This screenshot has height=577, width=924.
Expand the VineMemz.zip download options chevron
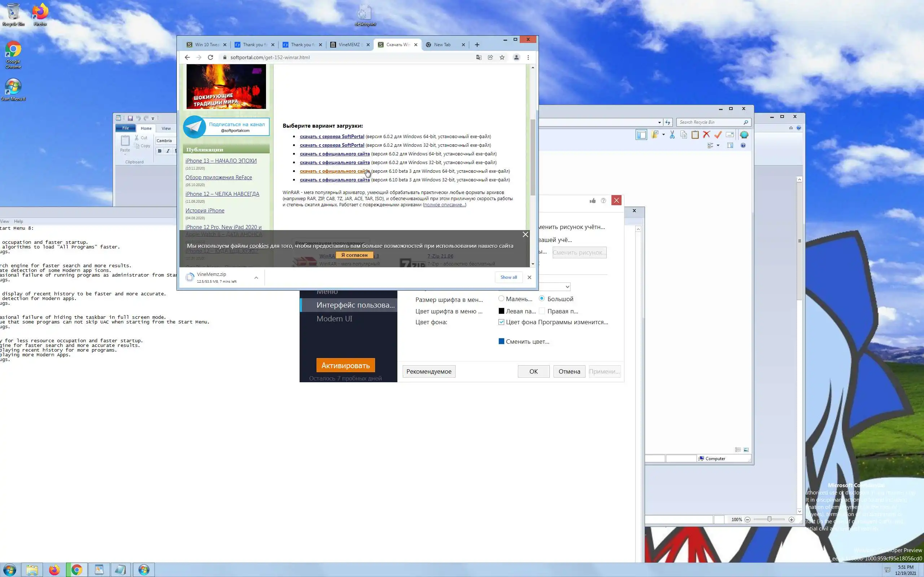(256, 278)
